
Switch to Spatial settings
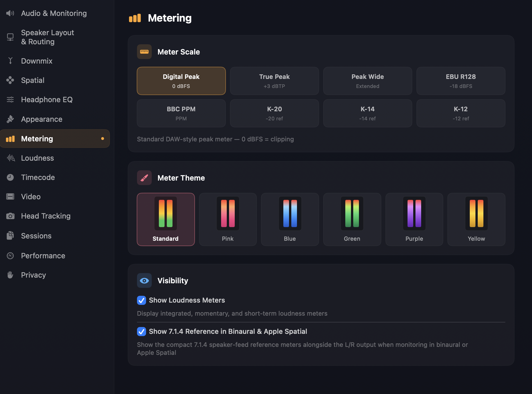click(x=55, y=80)
